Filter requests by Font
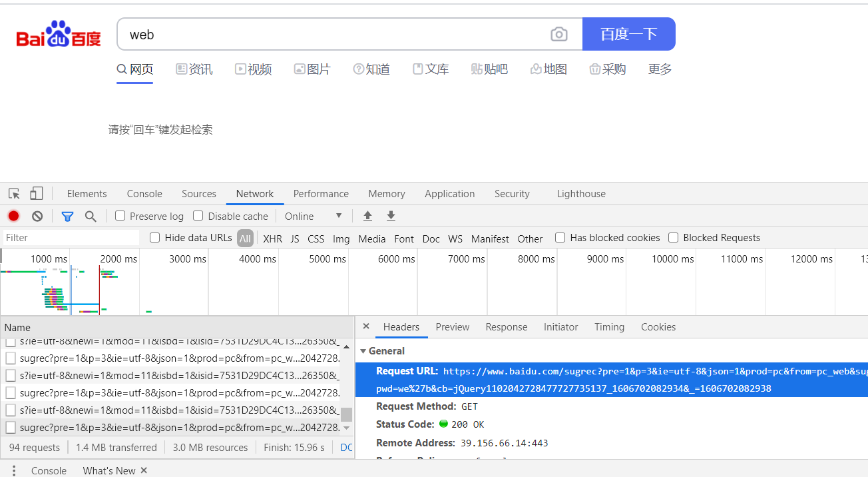The width and height of the screenshot is (868, 477). [404, 238]
